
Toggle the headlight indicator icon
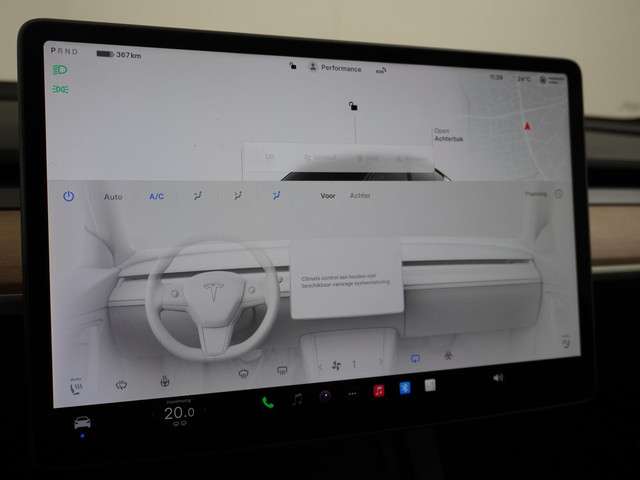60,70
